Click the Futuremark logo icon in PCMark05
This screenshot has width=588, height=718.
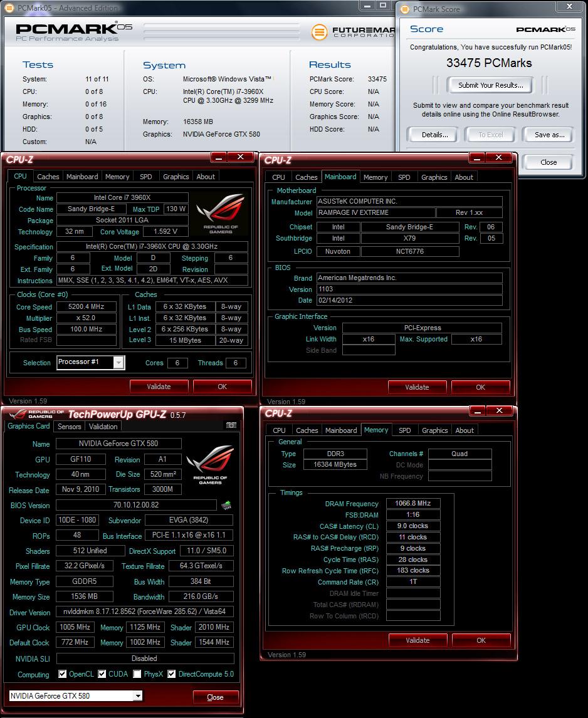pos(319,32)
